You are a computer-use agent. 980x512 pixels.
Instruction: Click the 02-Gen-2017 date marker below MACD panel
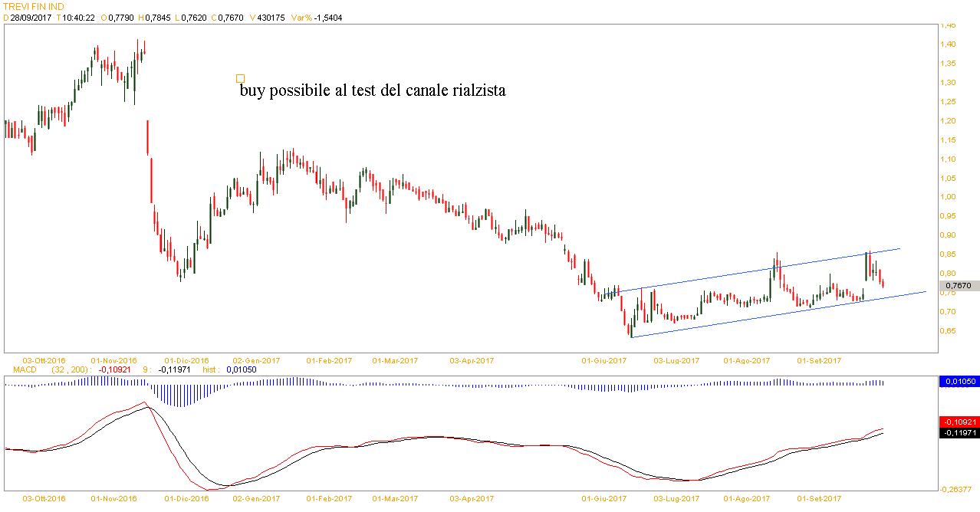coord(256,498)
